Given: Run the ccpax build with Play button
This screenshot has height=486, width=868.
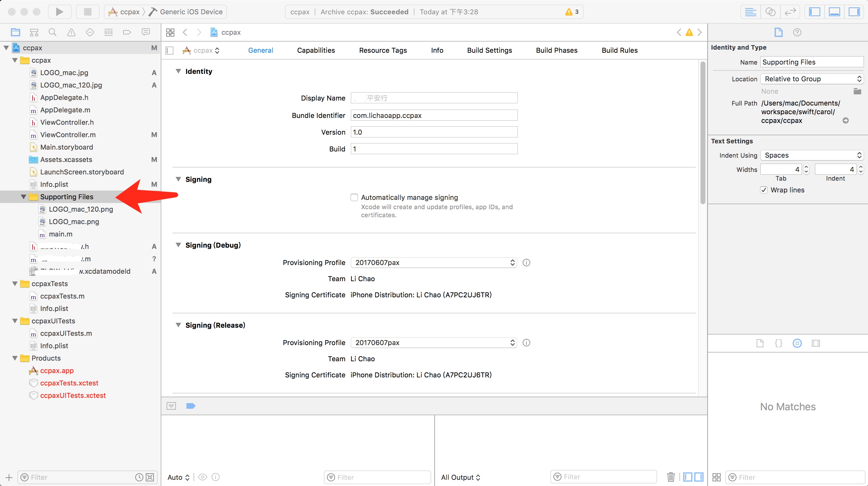Looking at the screenshot, I should click(60, 12).
